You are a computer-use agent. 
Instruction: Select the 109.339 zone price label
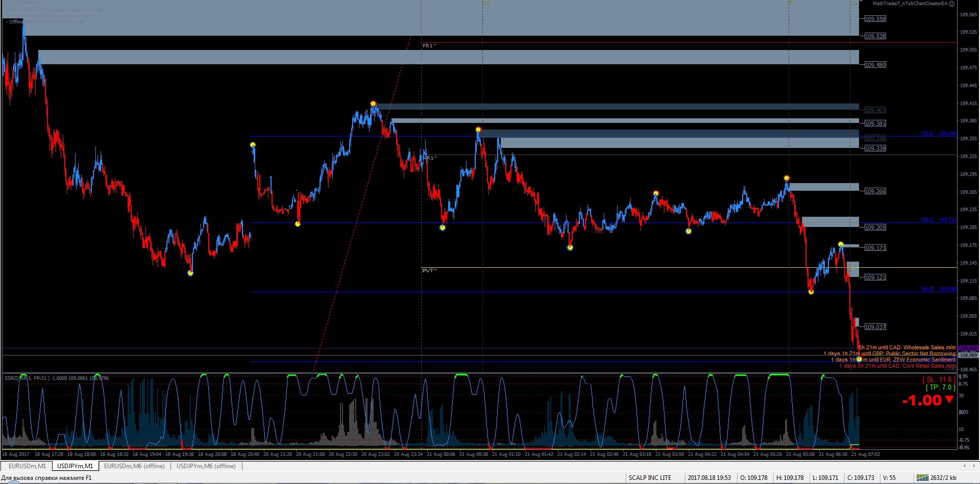point(875,148)
